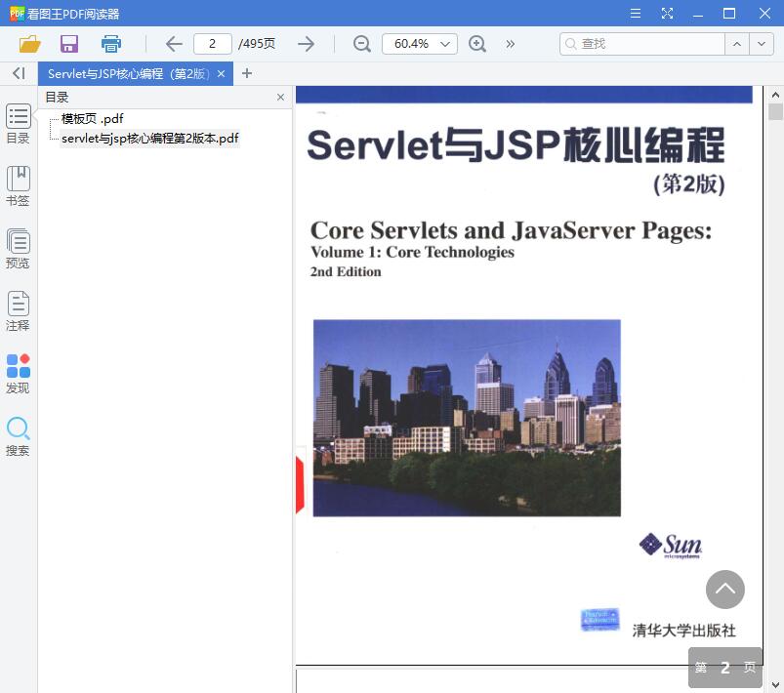
Task: Print the current PDF
Action: click(110, 44)
